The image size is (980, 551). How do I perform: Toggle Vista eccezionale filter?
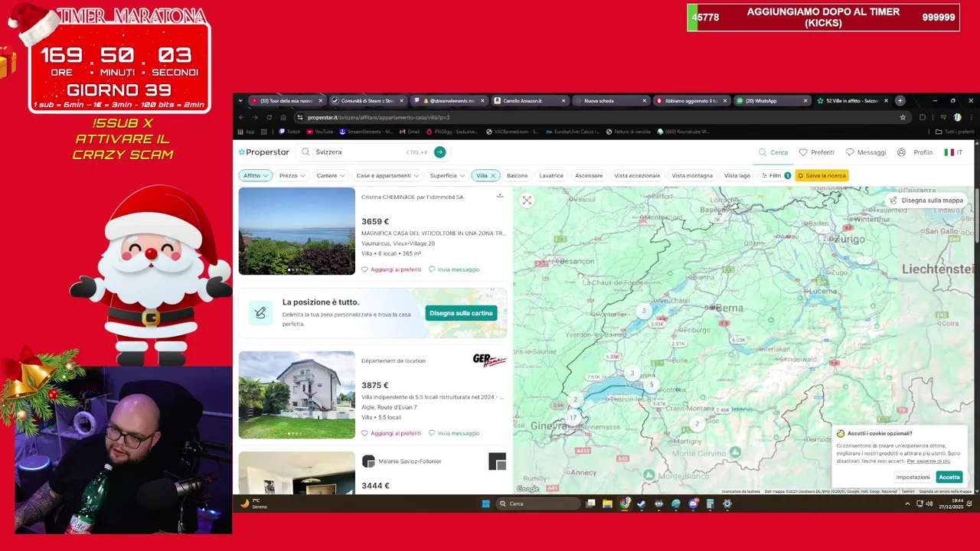[637, 175]
